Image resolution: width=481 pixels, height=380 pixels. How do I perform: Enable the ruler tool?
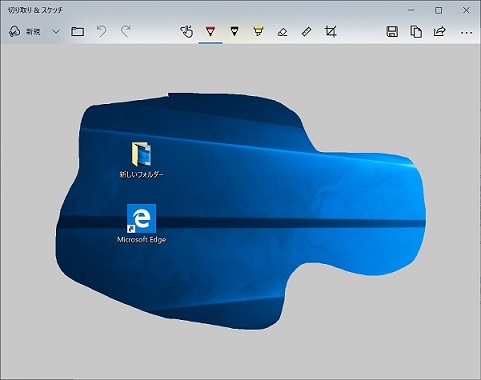pyautogui.click(x=306, y=32)
